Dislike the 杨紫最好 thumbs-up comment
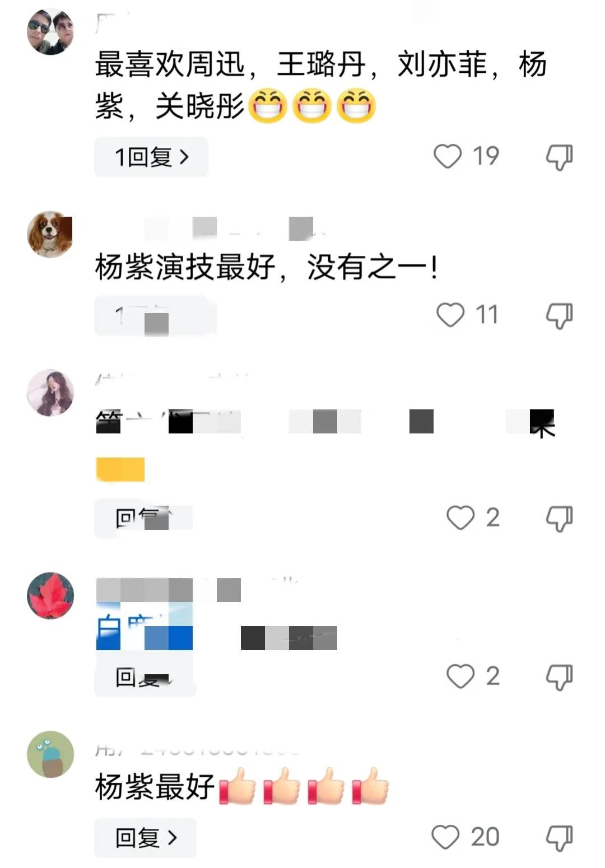The height and width of the screenshot is (868, 605). point(559,838)
